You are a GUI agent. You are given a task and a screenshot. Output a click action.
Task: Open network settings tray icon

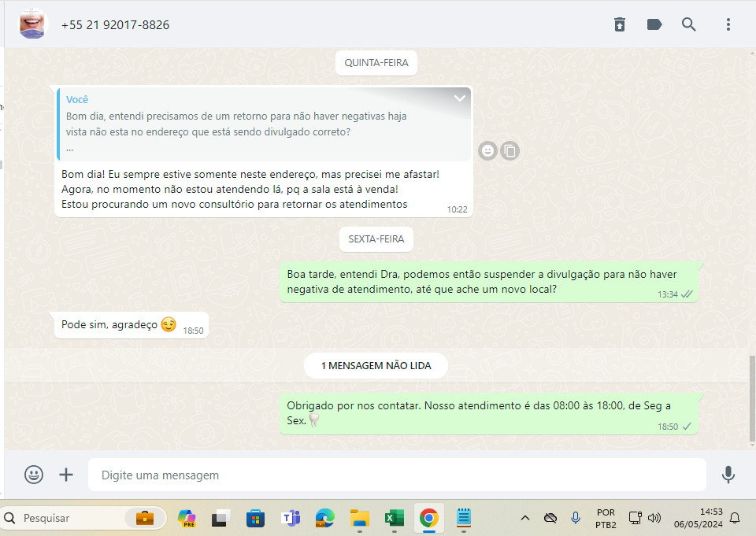(x=635, y=518)
